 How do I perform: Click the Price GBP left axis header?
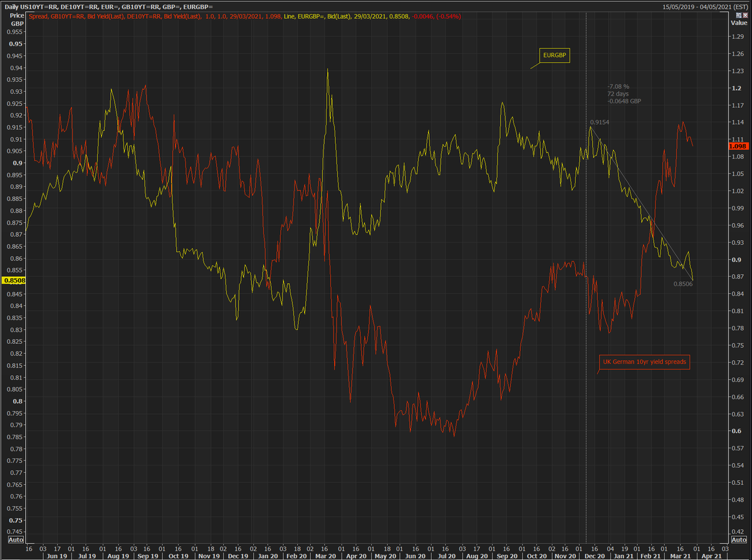[x=16, y=19]
